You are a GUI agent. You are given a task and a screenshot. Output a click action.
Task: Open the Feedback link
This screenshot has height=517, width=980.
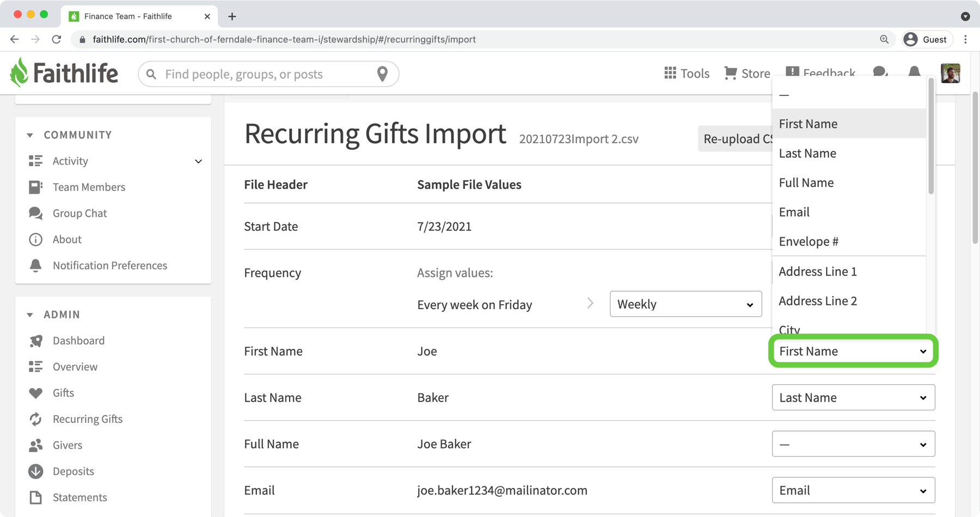(x=820, y=72)
